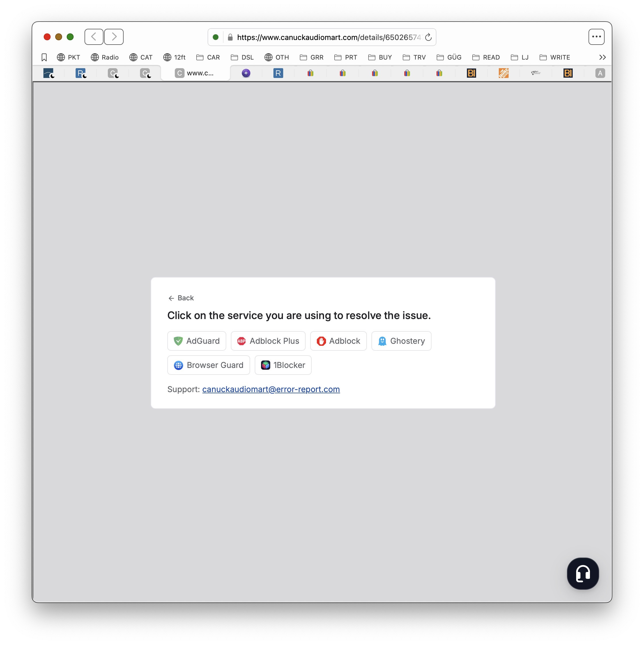
Task: Open the READ bookmarks folder
Action: (486, 58)
